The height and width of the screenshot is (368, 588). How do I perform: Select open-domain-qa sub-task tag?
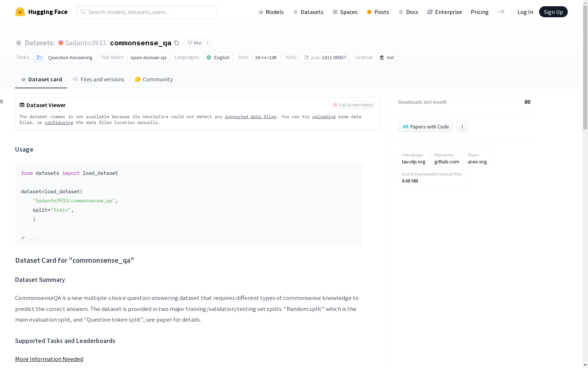coord(148,57)
